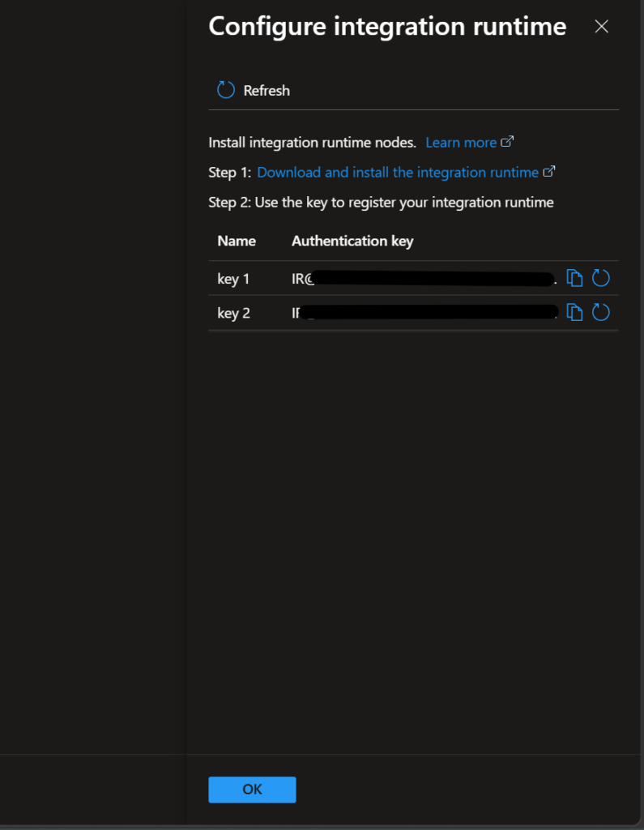Click the Authentication key column header

coord(352,241)
